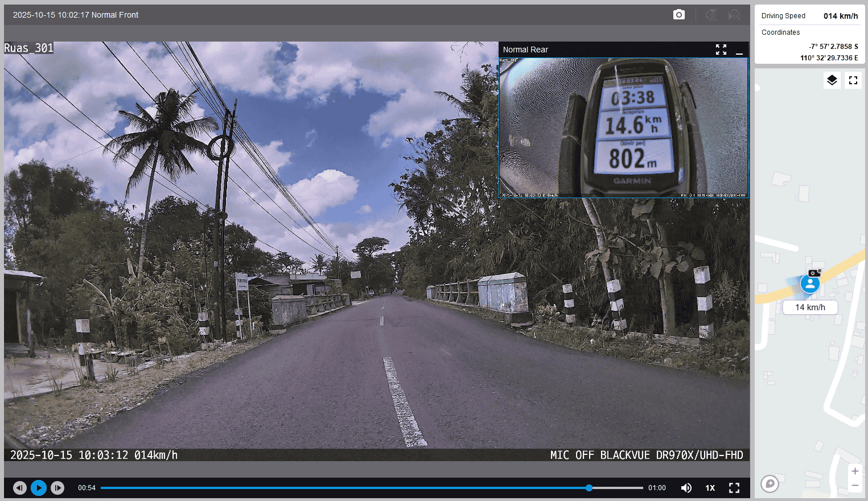Viewport: 868px width, 501px height.
Task: Click the horizontal mirror video icon
Action: tap(734, 15)
